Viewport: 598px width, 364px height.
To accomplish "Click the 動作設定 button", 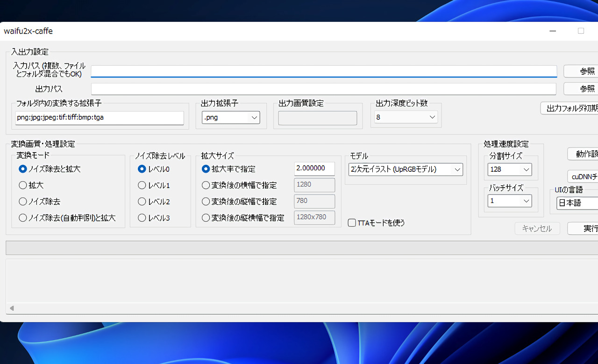I will (583, 154).
